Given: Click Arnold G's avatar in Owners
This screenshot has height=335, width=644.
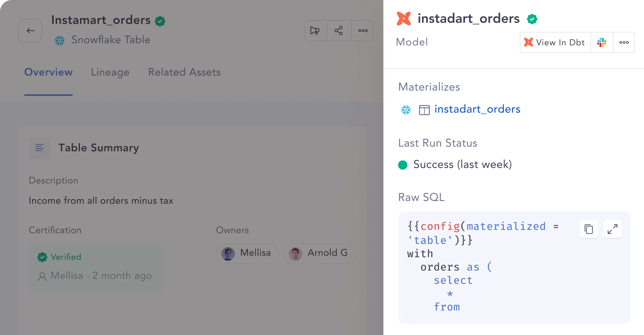Looking at the screenshot, I should 295,254.
